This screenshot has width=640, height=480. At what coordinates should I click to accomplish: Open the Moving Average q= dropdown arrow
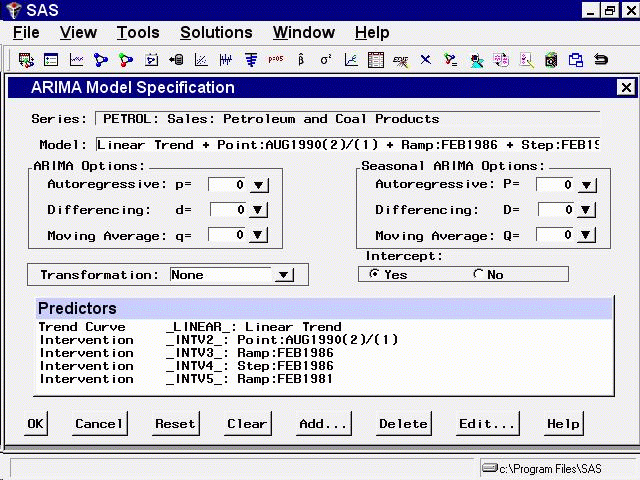[x=258, y=235]
